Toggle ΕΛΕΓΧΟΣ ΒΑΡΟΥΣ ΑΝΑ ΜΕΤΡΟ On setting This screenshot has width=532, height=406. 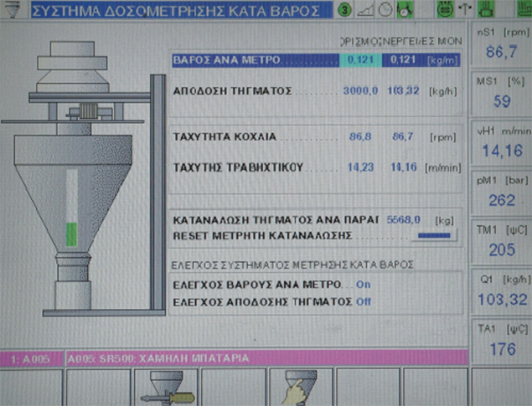click(x=363, y=284)
